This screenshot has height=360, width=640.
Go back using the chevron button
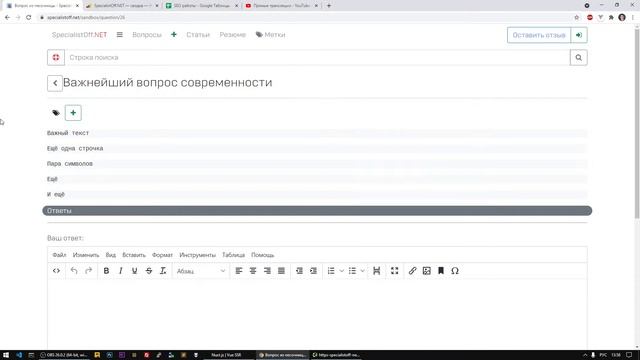pos(55,83)
